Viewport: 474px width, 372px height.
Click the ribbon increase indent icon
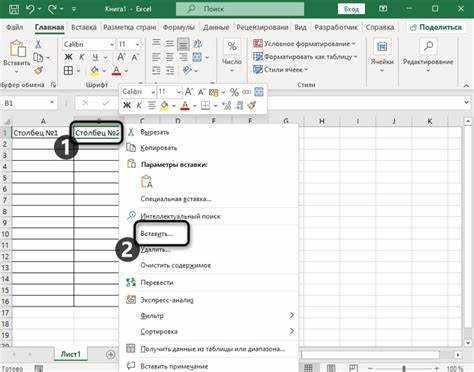[170, 70]
